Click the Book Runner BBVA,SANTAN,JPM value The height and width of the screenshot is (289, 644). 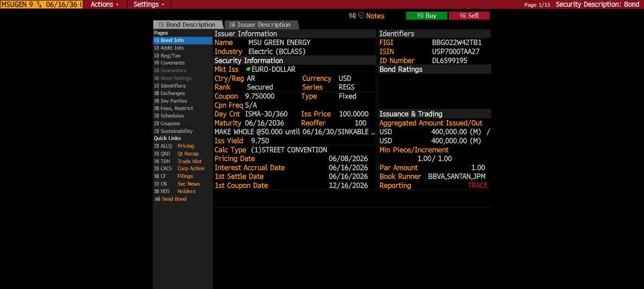click(x=457, y=176)
